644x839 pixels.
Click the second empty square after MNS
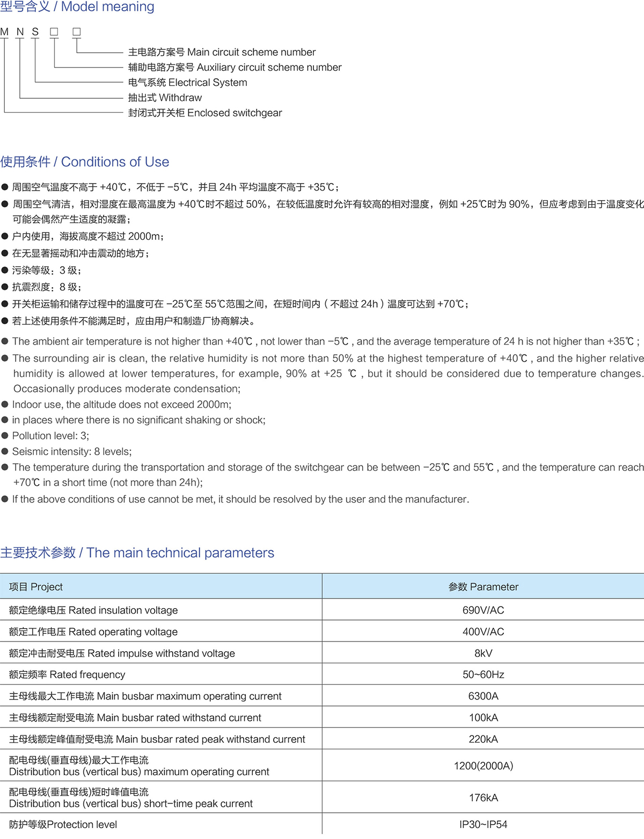(x=77, y=32)
